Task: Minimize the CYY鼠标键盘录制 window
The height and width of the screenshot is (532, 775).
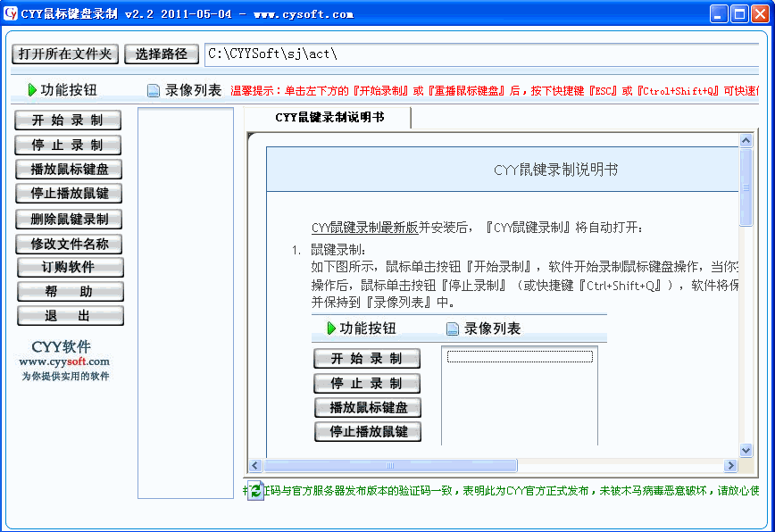Action: [x=719, y=13]
